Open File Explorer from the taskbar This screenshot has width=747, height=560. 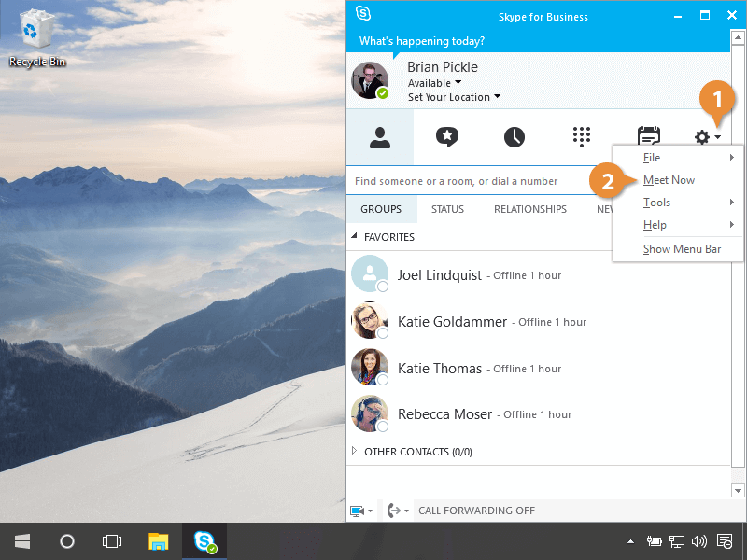pos(159,541)
